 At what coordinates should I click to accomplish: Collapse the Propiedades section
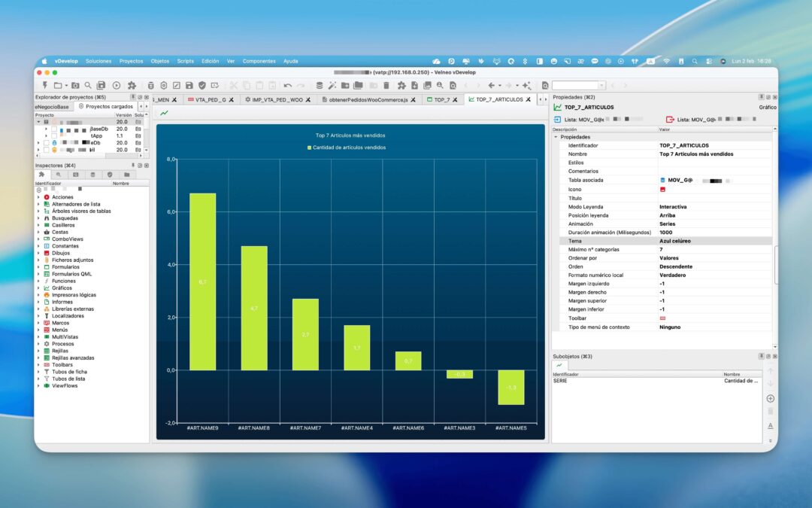pyautogui.click(x=556, y=137)
